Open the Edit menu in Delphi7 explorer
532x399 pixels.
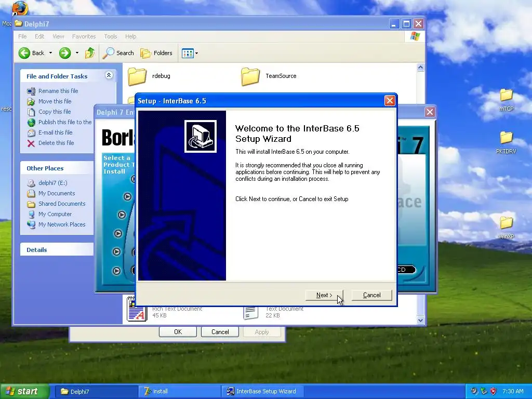(x=39, y=36)
